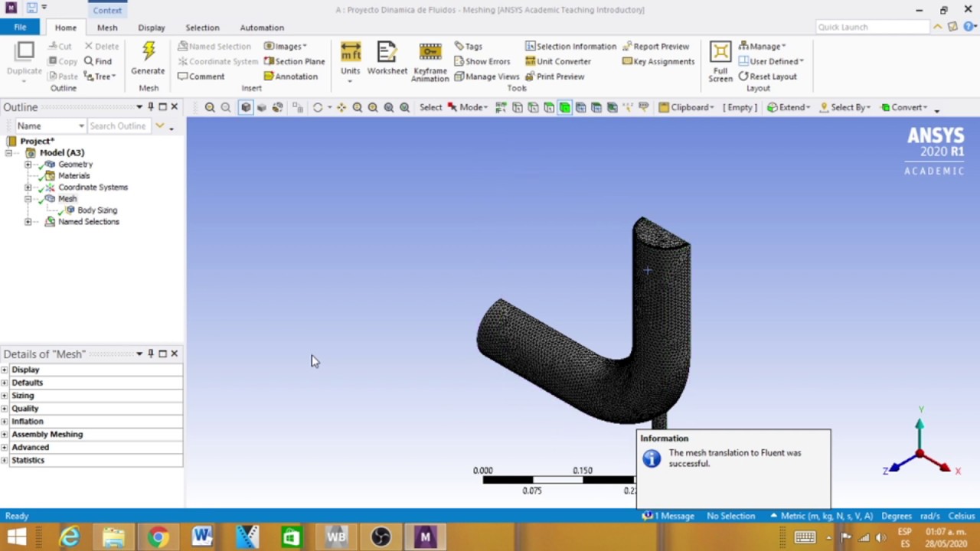Toggle shaded exterior and edges display
Image resolution: width=980 pixels, height=551 pixels.
pyautogui.click(x=246, y=107)
